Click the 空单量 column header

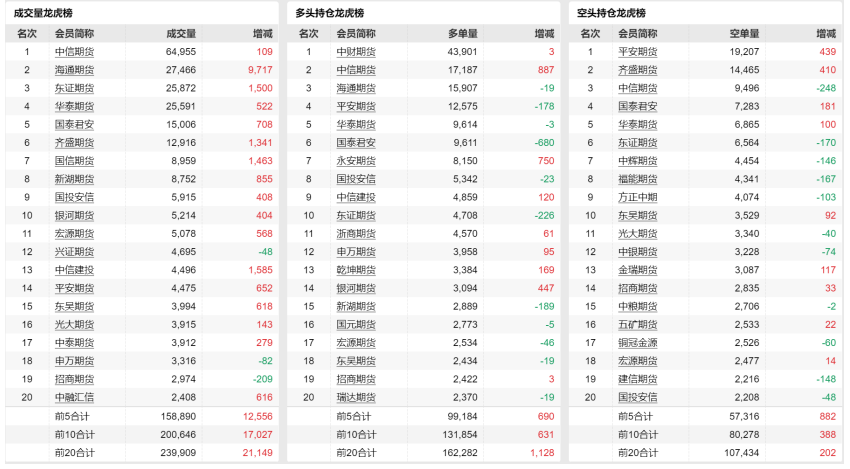[745, 34]
